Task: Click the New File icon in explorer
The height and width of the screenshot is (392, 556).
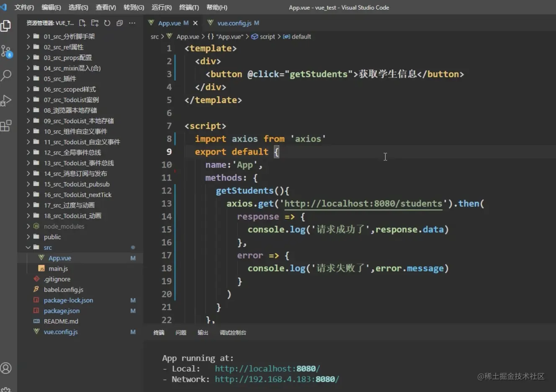Action: coord(82,23)
